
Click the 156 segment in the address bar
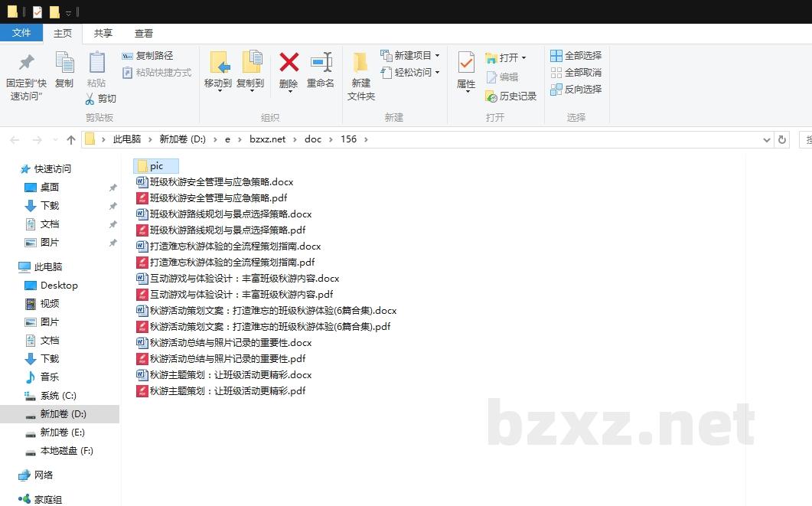pos(348,139)
